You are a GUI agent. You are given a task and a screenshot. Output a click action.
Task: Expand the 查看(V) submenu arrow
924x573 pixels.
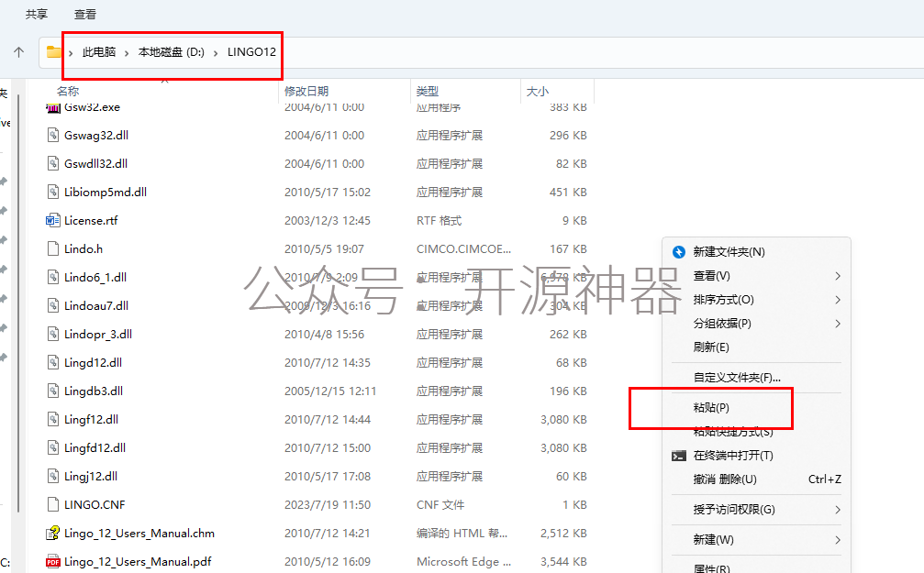(x=838, y=276)
